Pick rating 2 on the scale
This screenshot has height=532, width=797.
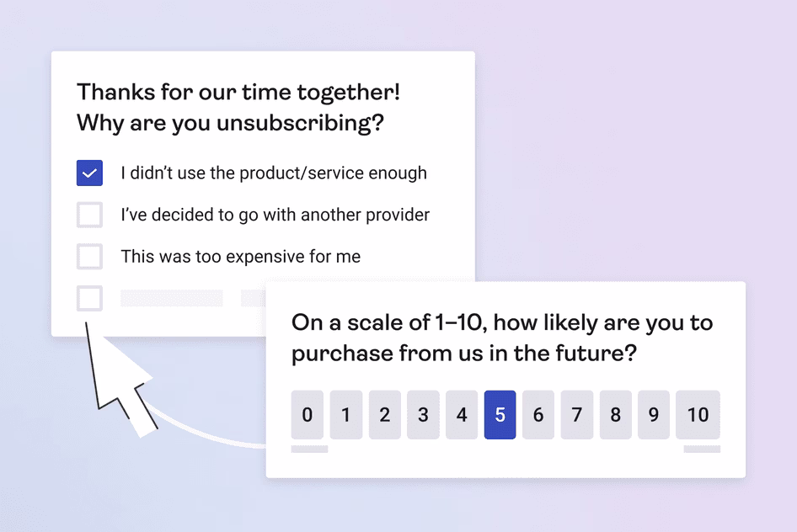click(385, 415)
